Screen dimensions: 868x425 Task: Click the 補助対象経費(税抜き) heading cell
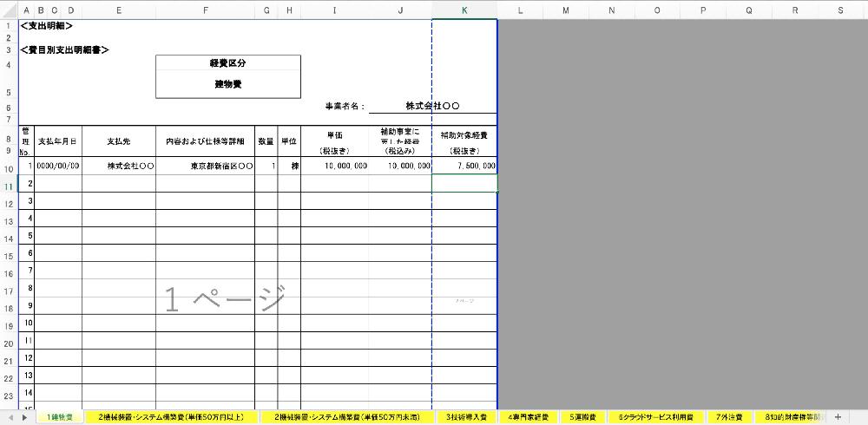[464, 141]
